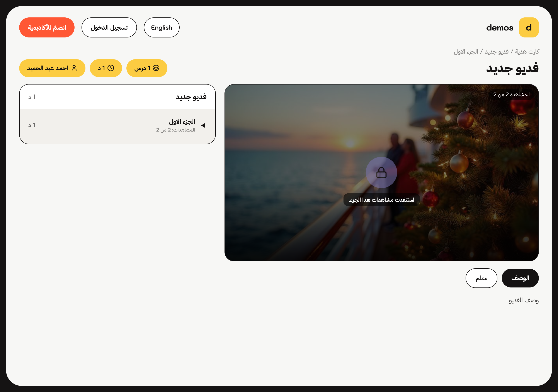The width and height of the screenshot is (558, 392).
Task: Click the yellow 'd' logo icon
Action: coord(529,27)
